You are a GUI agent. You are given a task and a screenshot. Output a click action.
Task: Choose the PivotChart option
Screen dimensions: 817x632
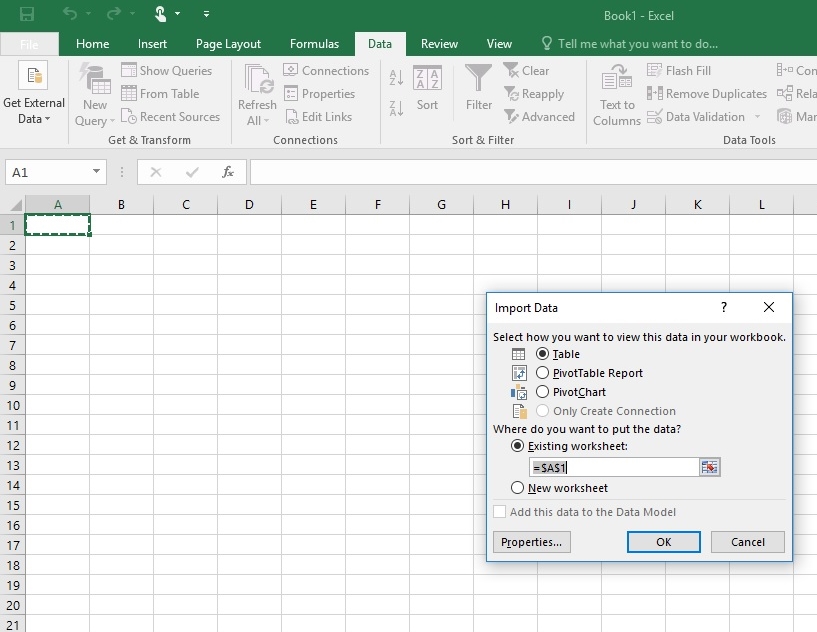(x=543, y=392)
